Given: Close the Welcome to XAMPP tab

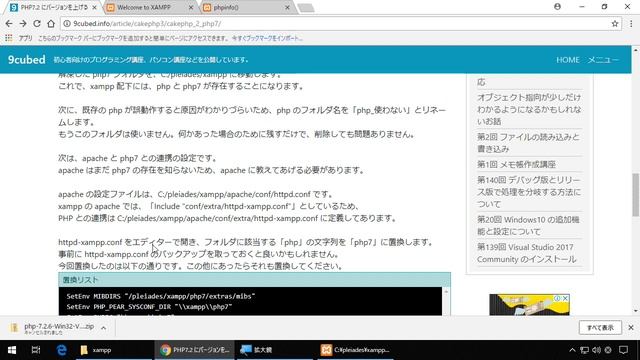Looking at the screenshot, I should pos(191,7).
